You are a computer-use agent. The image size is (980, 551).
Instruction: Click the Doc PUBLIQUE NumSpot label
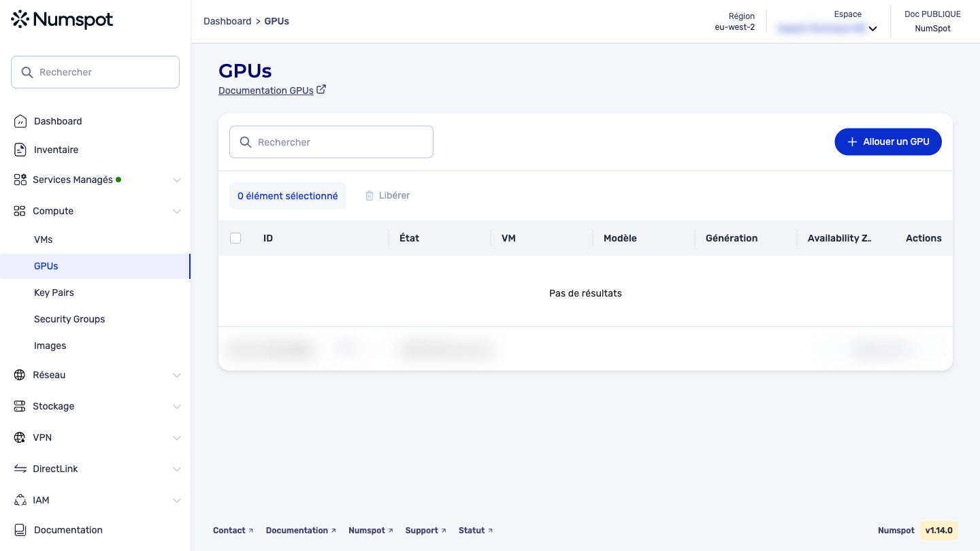[932, 22]
